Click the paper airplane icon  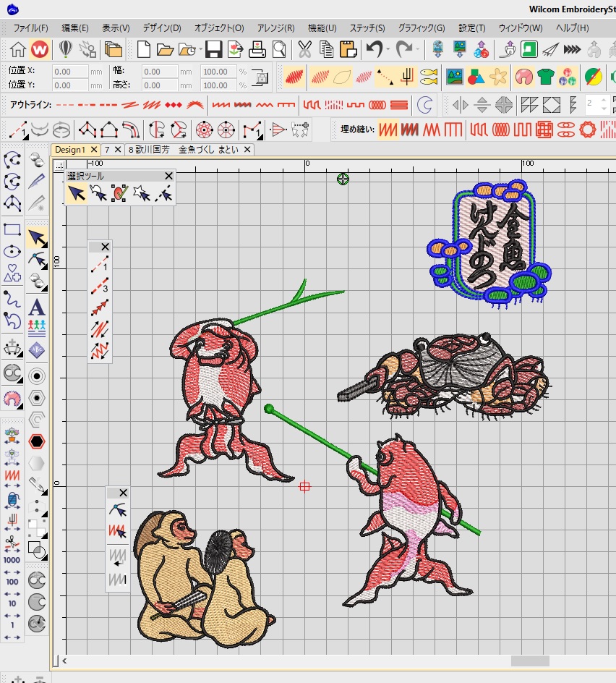550,49
